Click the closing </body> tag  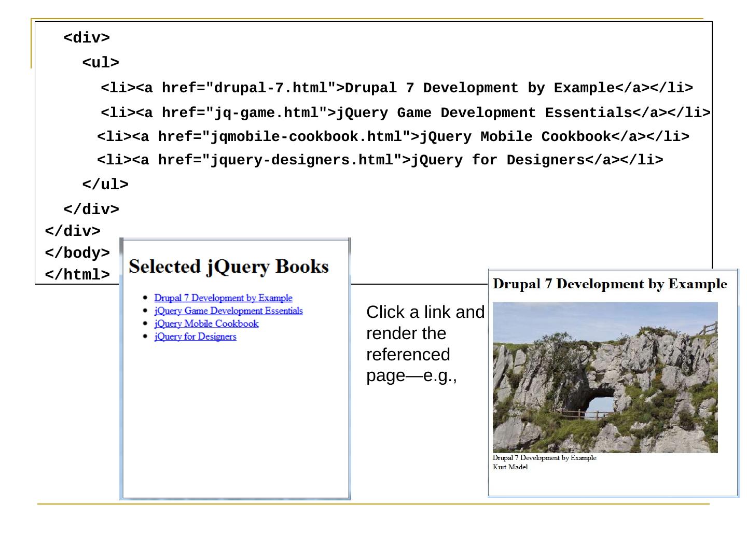(77, 253)
